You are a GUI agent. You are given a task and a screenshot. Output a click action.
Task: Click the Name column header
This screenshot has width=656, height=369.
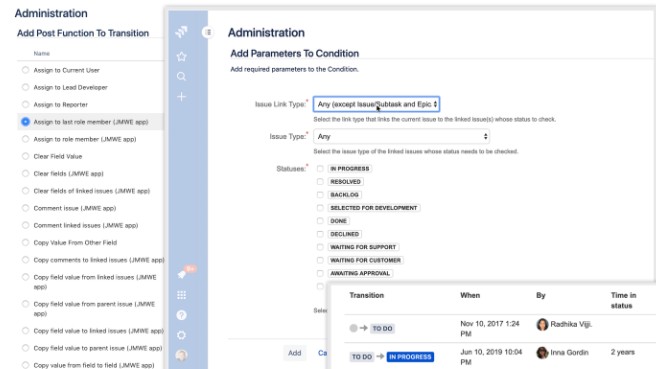pos(41,54)
